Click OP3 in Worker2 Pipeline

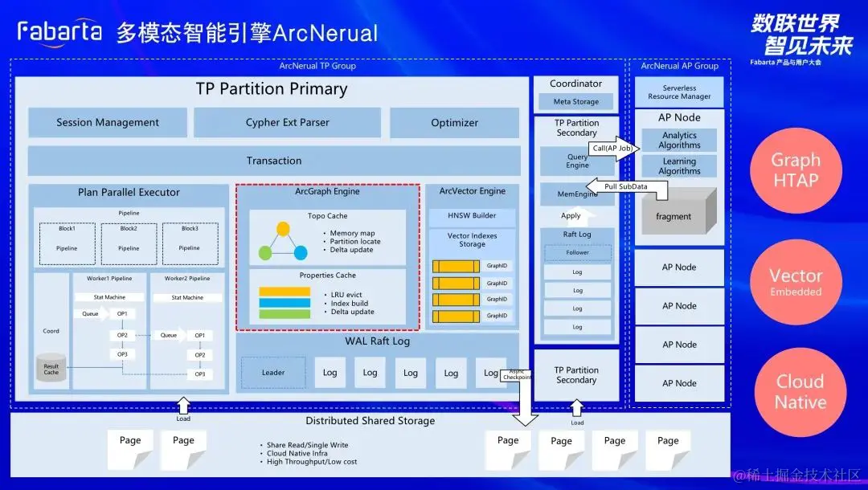(x=200, y=374)
